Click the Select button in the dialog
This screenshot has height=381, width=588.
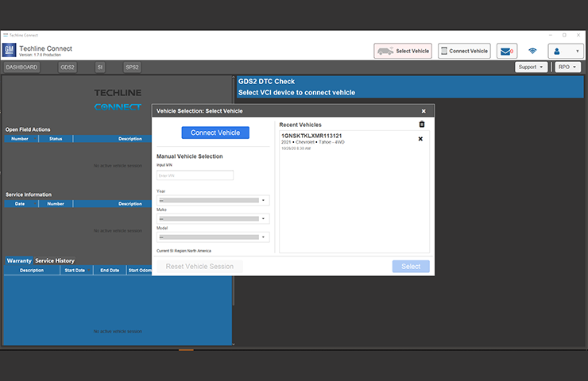point(411,267)
